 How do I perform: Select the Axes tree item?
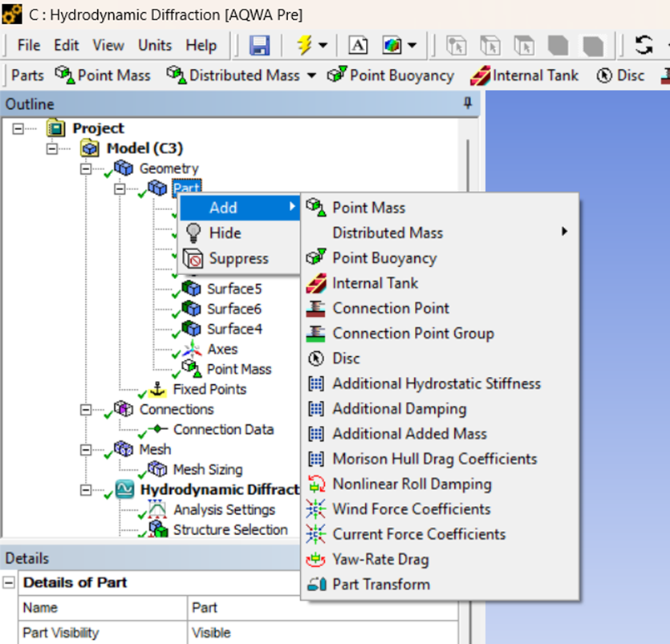(x=222, y=350)
